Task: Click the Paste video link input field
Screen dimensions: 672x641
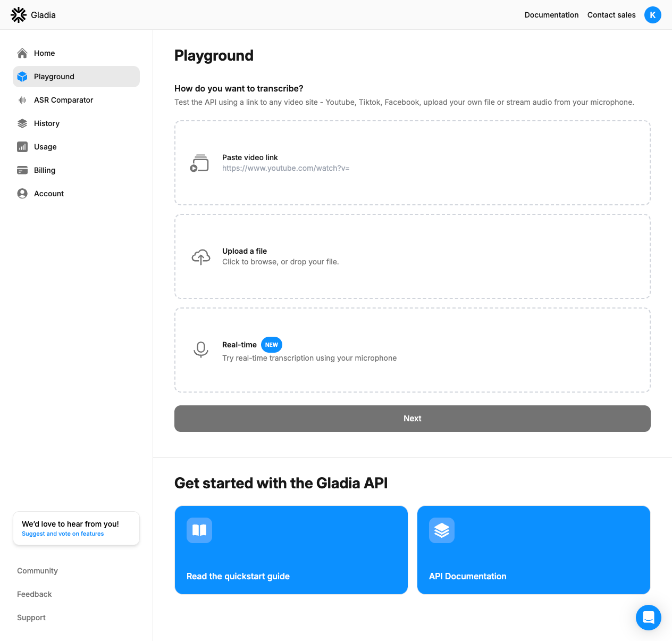Action: click(413, 163)
